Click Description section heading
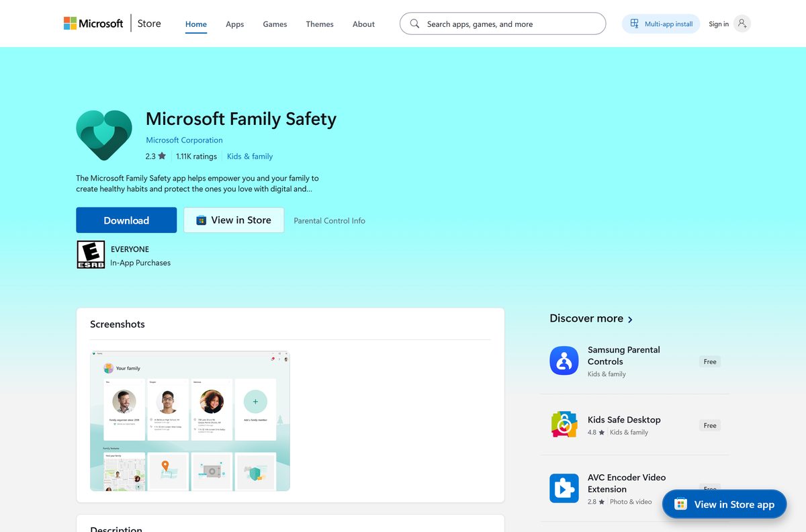The height and width of the screenshot is (532, 806). [116, 529]
